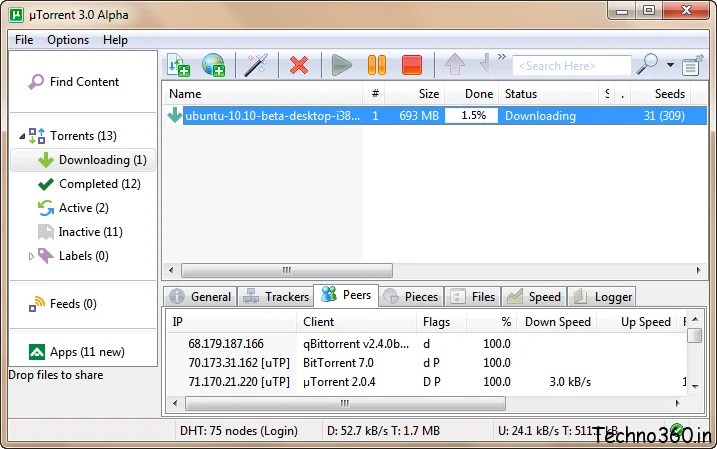The width and height of the screenshot is (717, 449).
Task: Open Feeds (0) in the sidebar
Action: [x=63, y=304]
